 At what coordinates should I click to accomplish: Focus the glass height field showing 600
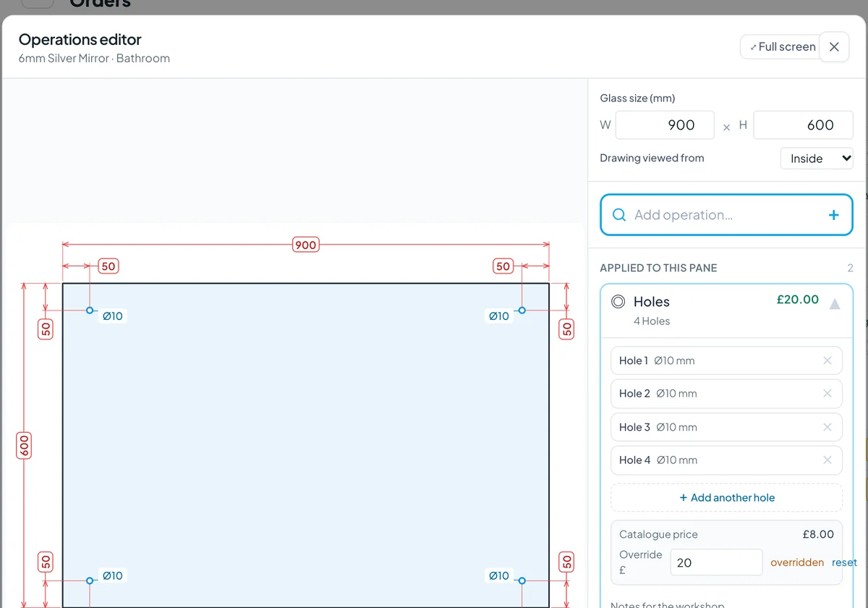pos(804,125)
